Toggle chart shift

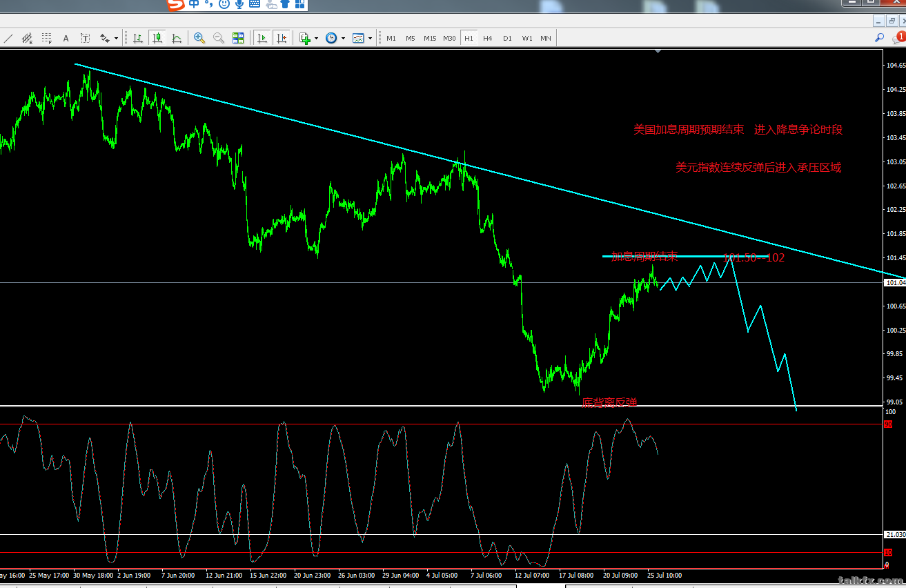pyautogui.click(x=282, y=38)
